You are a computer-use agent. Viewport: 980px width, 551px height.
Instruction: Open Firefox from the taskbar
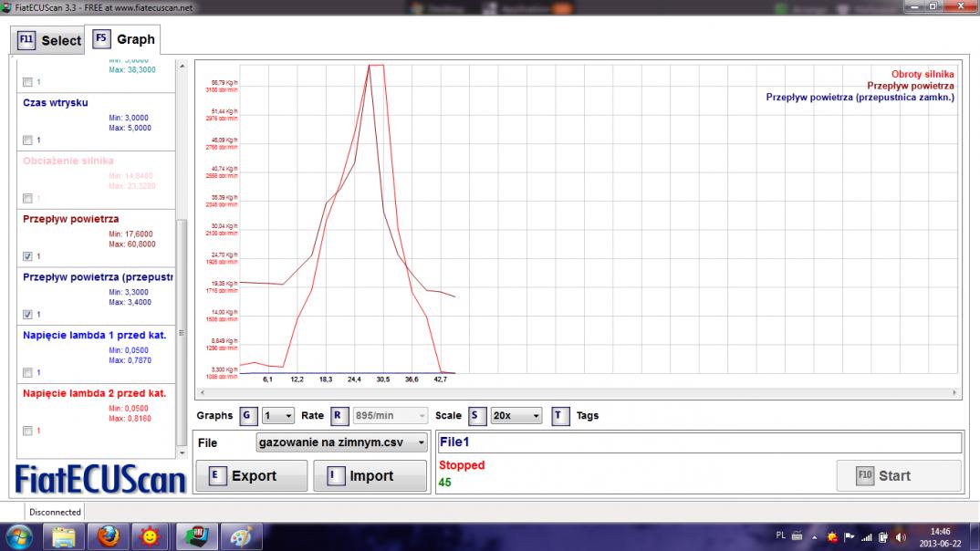(x=109, y=536)
